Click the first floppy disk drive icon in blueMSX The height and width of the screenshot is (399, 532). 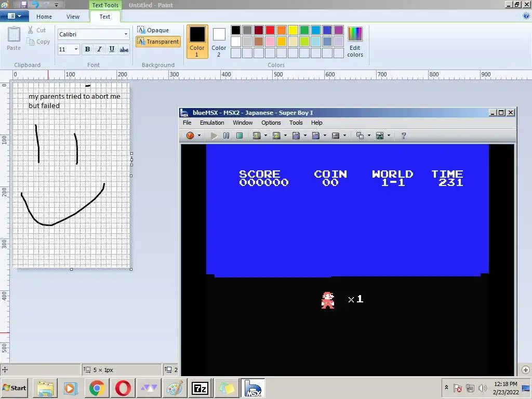tap(296, 136)
